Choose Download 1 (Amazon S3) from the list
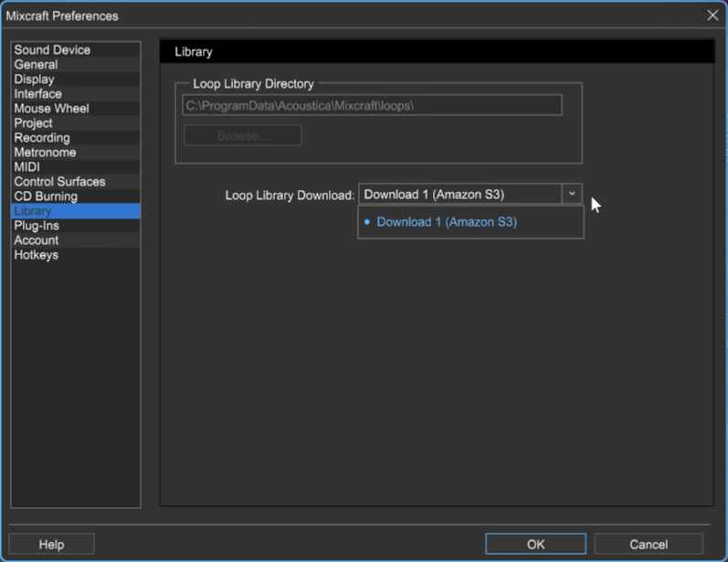 pyautogui.click(x=470, y=222)
